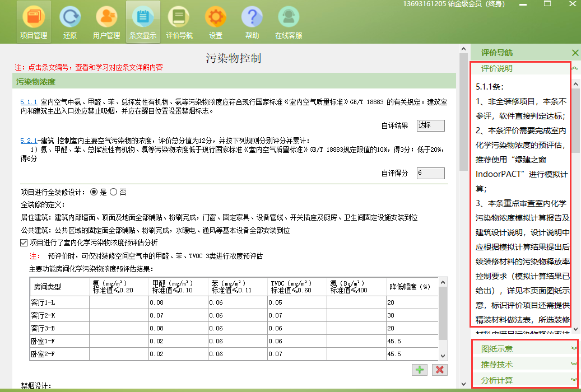Add a row with green plus button

[x=420, y=370]
